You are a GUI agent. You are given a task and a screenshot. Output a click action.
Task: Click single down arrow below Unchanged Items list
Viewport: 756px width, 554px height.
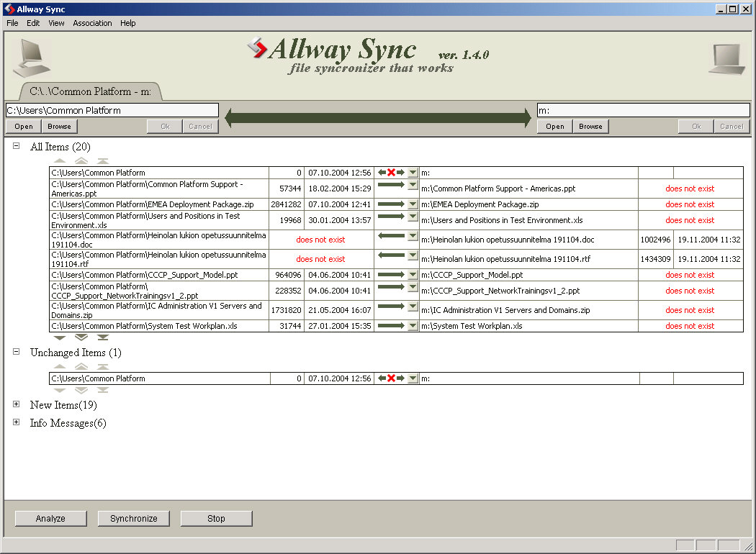pos(60,390)
